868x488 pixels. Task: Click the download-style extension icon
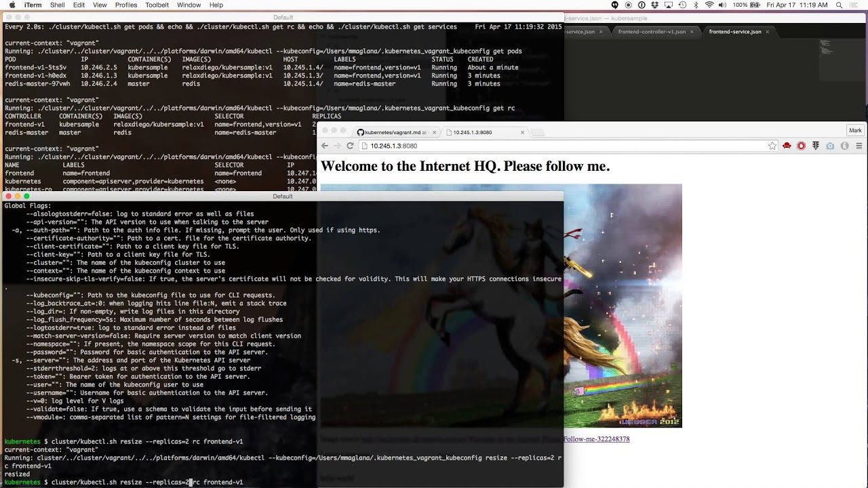click(815, 146)
